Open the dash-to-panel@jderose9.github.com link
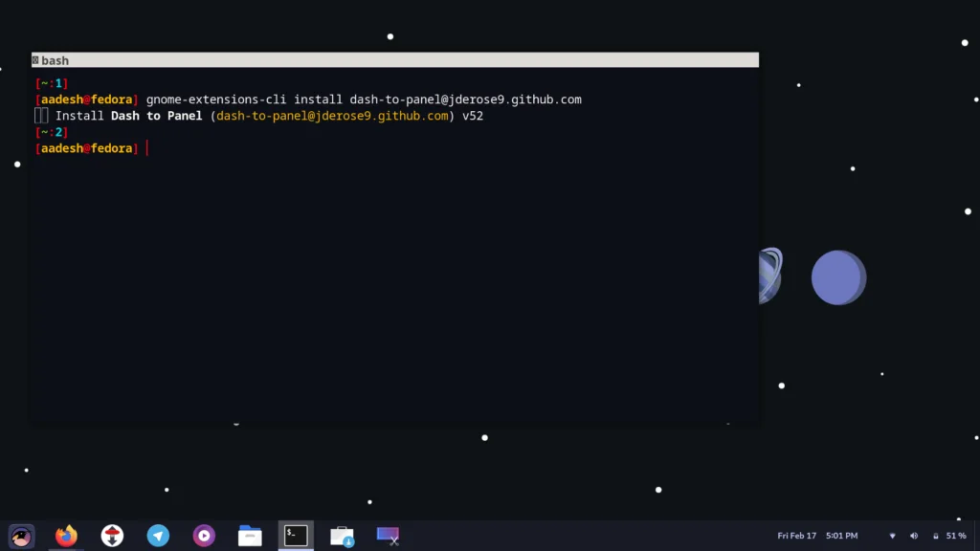 331,115
